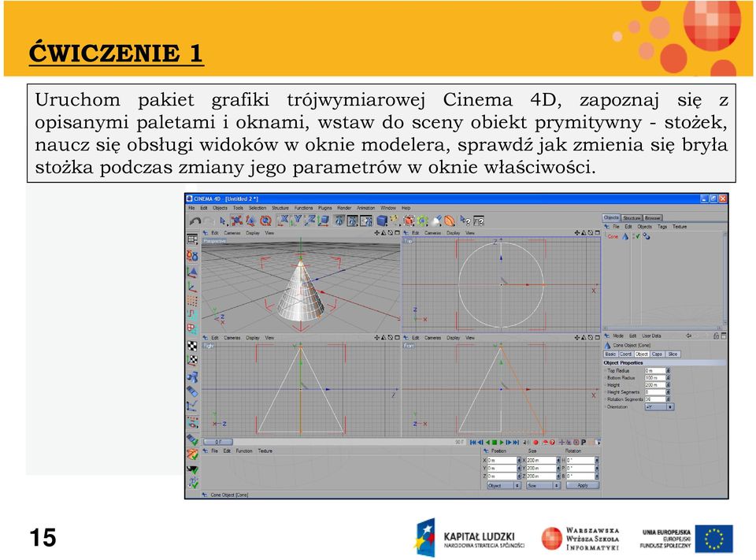Switch to Caps tab in Attributes
The image size is (756, 560).
[657, 354]
